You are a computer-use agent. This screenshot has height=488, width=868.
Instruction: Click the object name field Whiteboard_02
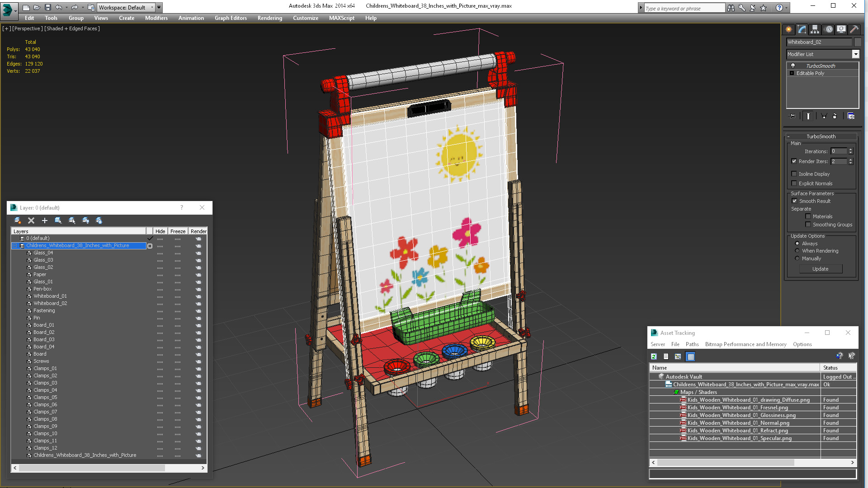coord(819,42)
